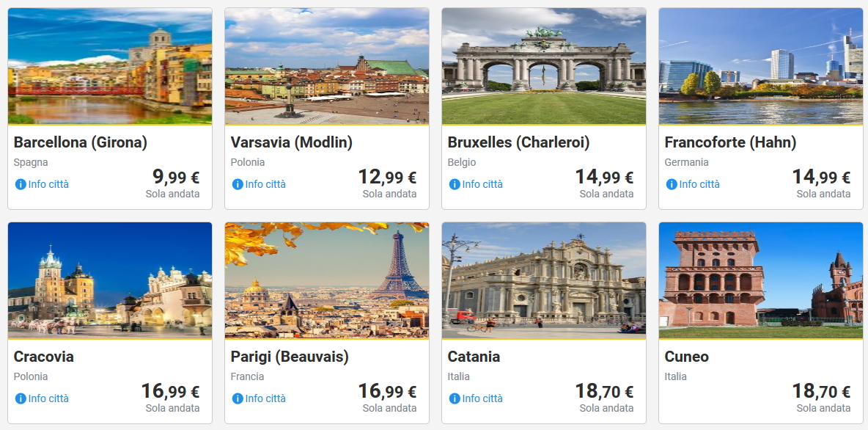The width and height of the screenshot is (868, 430).
Task: Click the info icon on the Catania card
Action: coord(455,398)
